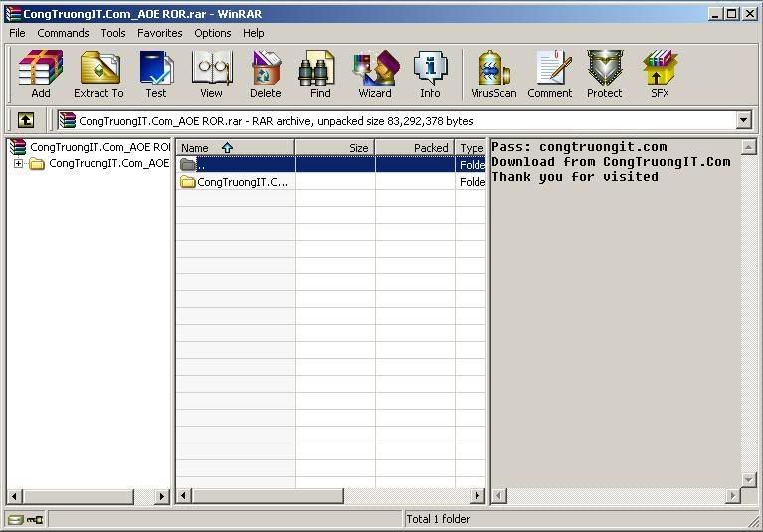Click the 'Folde' type cell of CongTruongIT.C... row
Screen dimensions: 763x532
(x=472, y=182)
